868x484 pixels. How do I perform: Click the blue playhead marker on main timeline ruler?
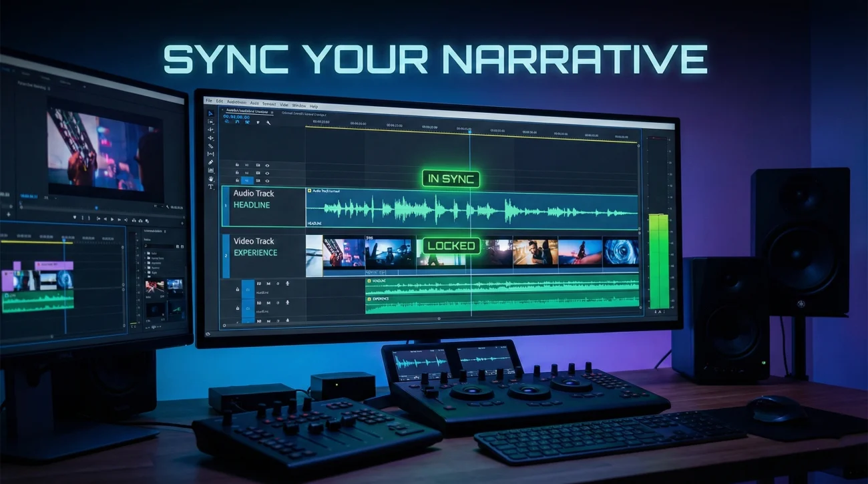click(x=469, y=131)
